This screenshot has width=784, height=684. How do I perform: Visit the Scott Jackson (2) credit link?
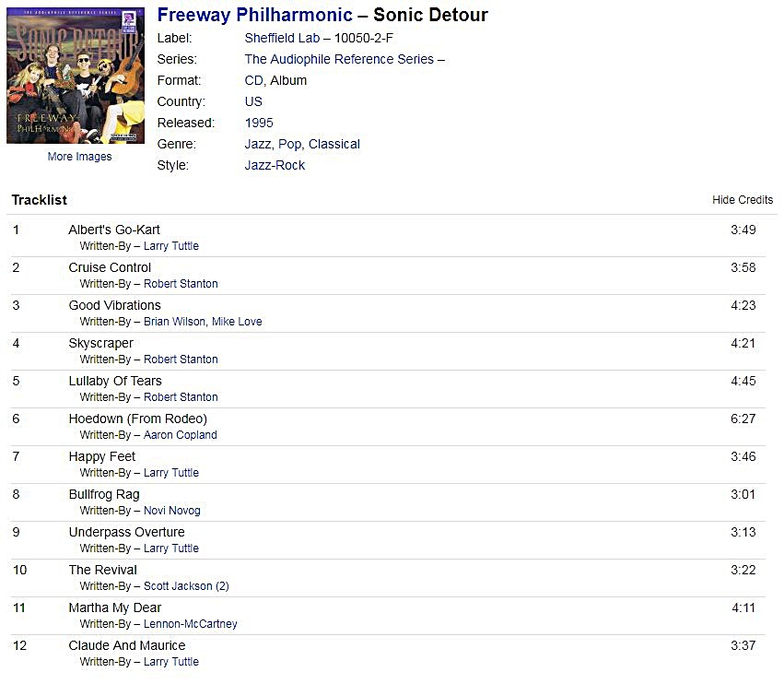pos(186,586)
